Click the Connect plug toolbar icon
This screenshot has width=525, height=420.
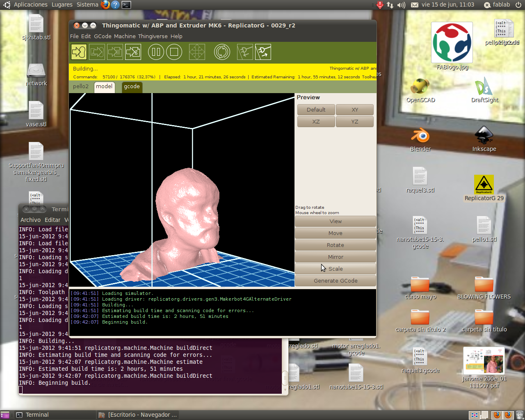(245, 52)
